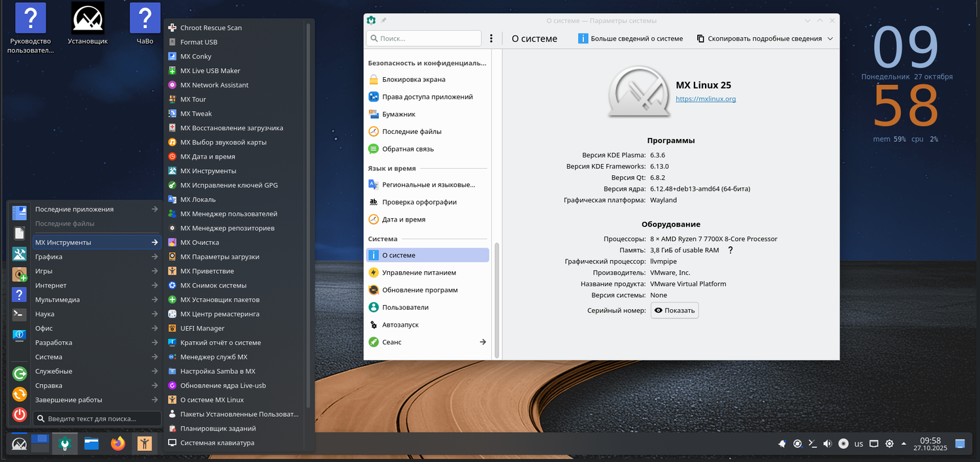Expand the Разработка submenu arrow

[154, 342]
